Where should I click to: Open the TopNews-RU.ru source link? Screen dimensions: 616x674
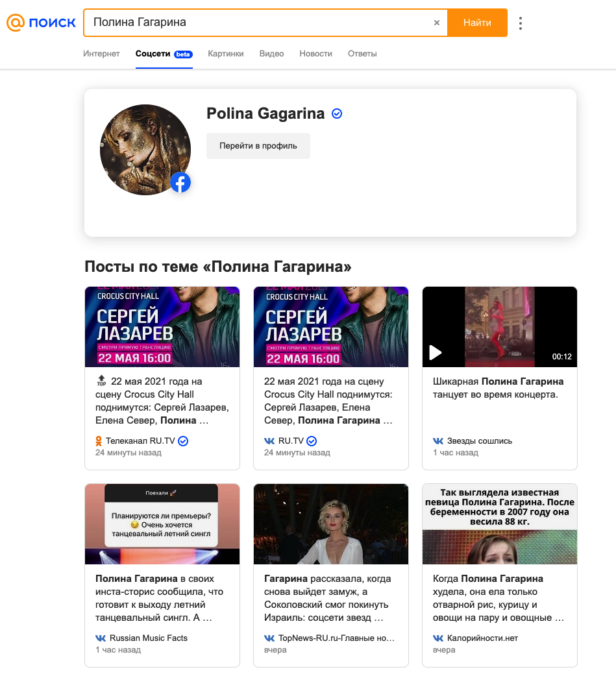(x=336, y=638)
